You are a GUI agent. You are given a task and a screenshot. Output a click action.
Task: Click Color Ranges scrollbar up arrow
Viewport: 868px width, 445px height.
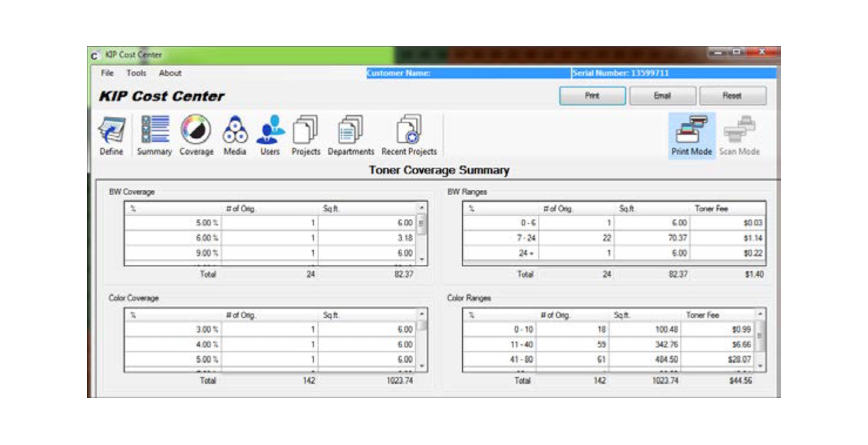pyautogui.click(x=760, y=314)
